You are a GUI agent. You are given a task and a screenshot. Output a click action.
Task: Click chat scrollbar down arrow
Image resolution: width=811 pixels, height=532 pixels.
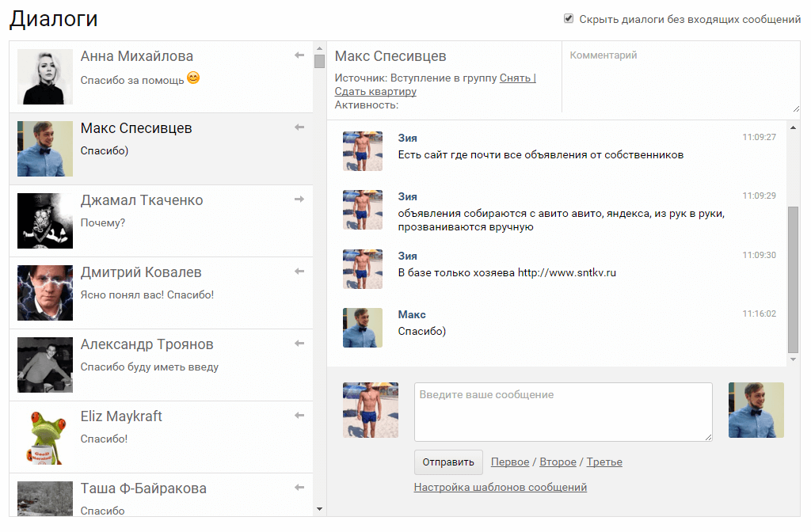click(794, 359)
